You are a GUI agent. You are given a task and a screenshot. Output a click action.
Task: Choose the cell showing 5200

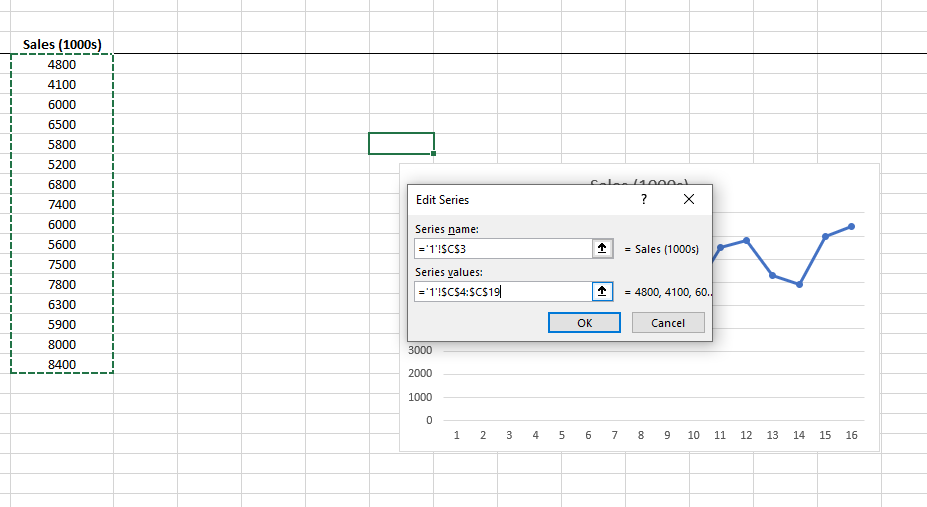(62, 164)
